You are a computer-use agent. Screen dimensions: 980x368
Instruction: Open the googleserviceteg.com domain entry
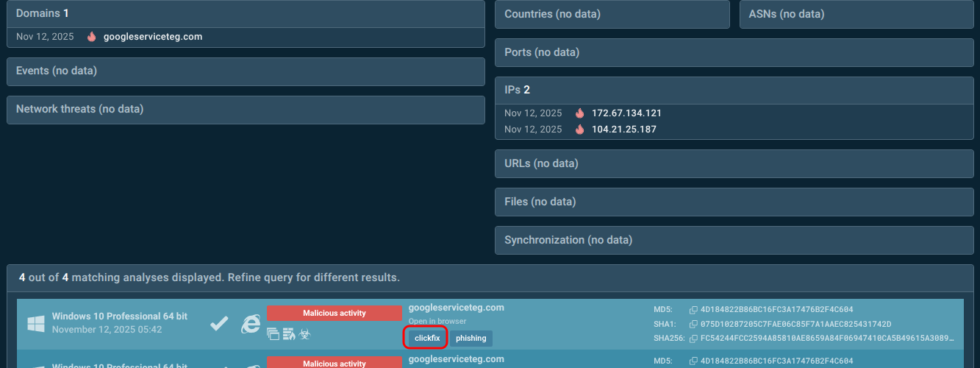coord(153,37)
